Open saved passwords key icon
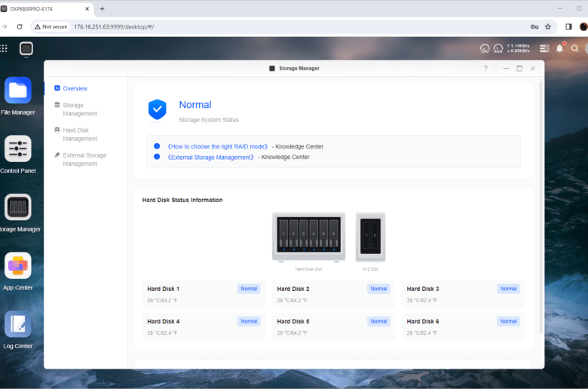This screenshot has width=588, height=389. [534, 26]
